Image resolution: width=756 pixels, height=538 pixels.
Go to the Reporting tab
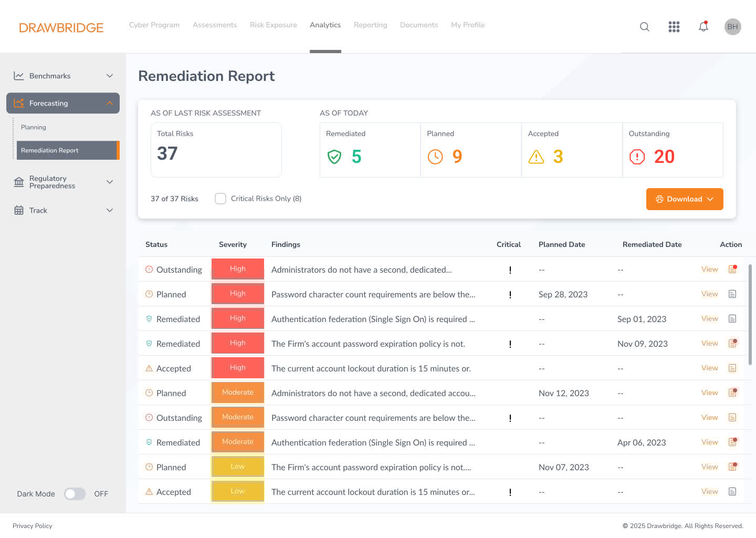(370, 25)
